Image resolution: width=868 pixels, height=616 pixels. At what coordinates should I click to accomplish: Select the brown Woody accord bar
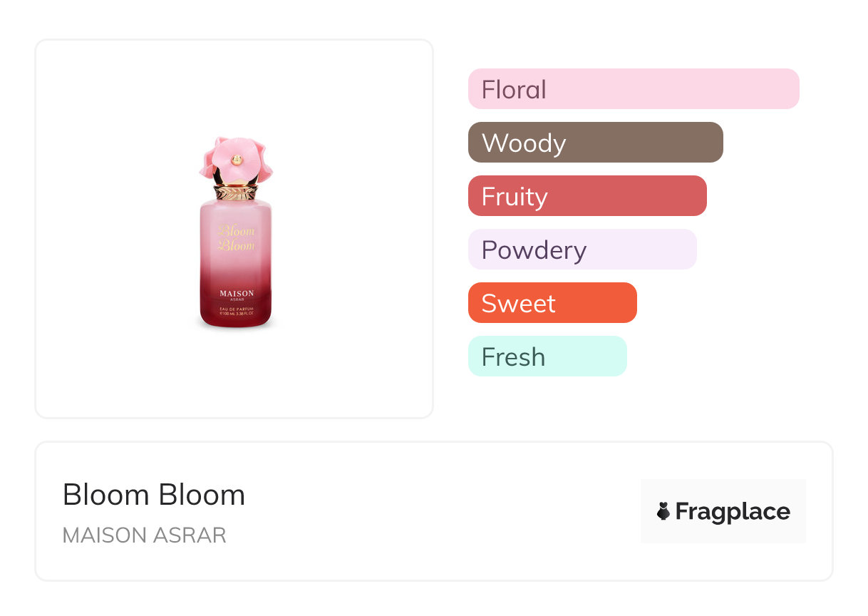(595, 143)
